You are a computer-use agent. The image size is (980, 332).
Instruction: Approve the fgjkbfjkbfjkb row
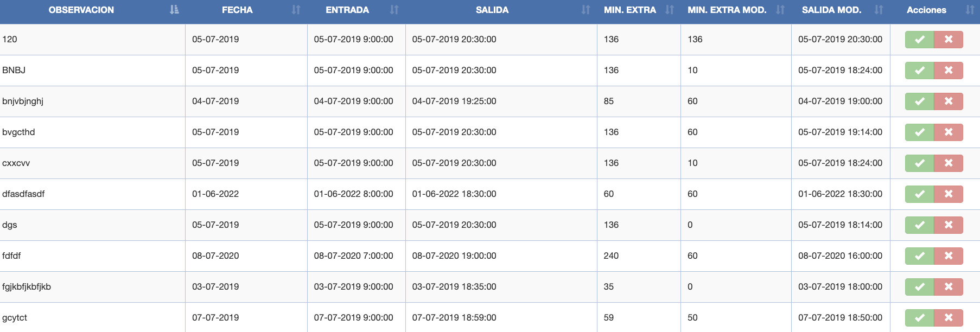pyautogui.click(x=919, y=287)
